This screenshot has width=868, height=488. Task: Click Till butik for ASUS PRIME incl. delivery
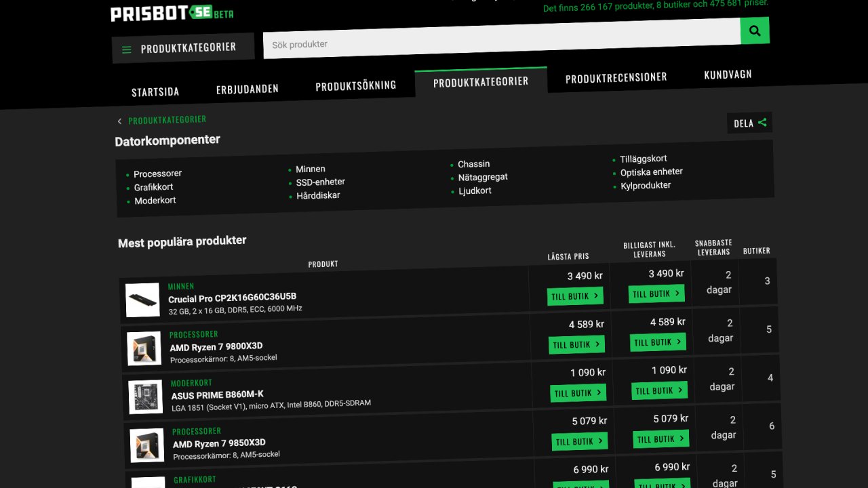[660, 390]
